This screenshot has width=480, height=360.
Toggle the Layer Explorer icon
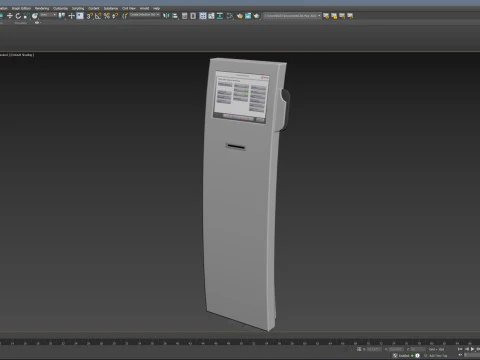(x=193, y=16)
